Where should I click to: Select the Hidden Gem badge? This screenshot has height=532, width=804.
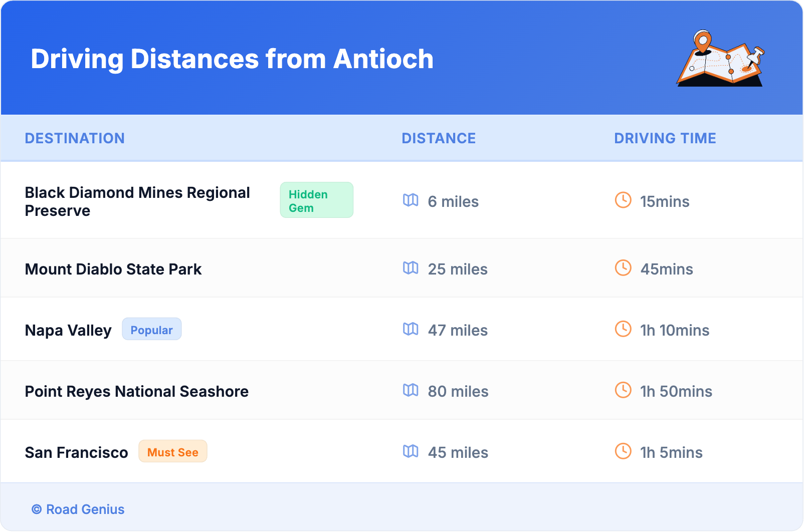[316, 200]
